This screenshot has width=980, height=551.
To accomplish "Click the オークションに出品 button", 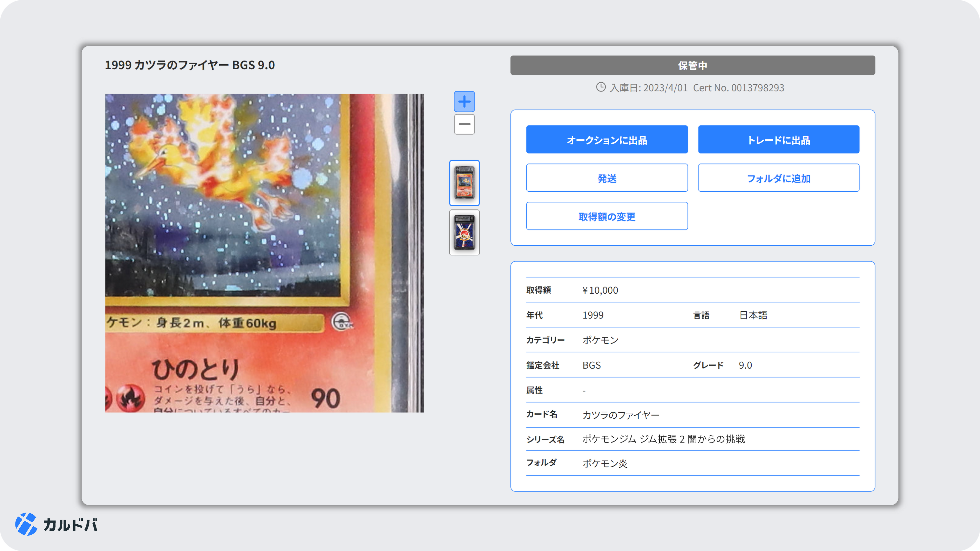I will click(607, 140).
